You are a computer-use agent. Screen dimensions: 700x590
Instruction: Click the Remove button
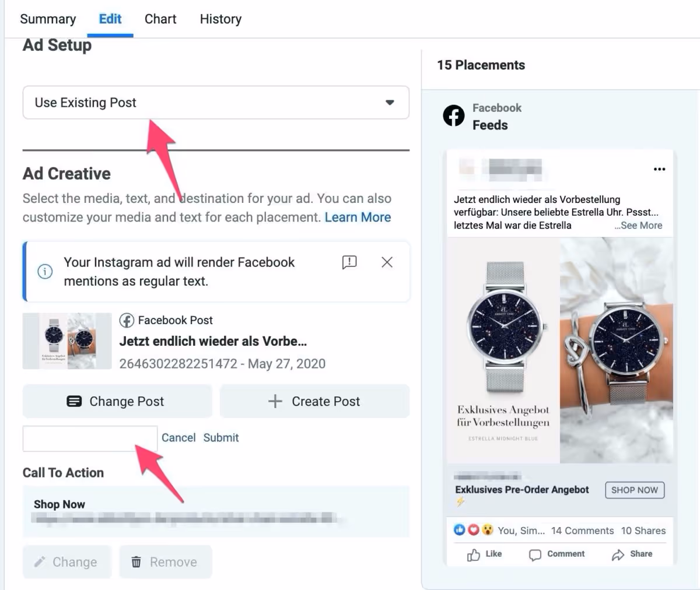tap(166, 562)
